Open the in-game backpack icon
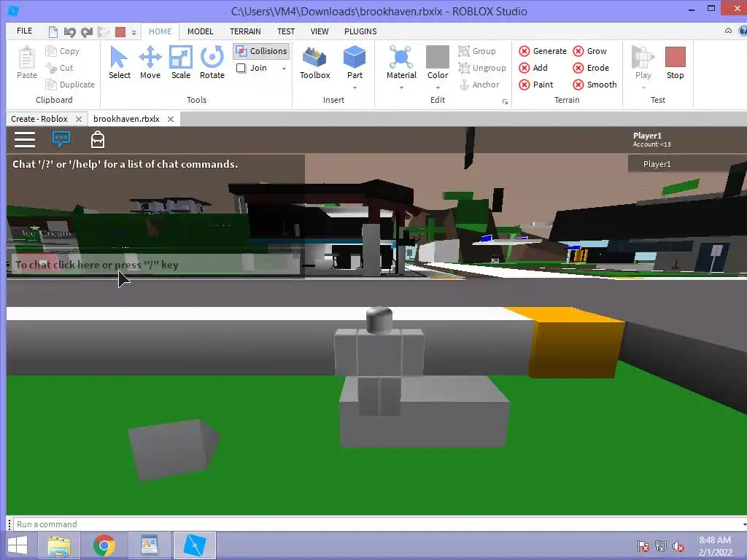 [x=98, y=139]
